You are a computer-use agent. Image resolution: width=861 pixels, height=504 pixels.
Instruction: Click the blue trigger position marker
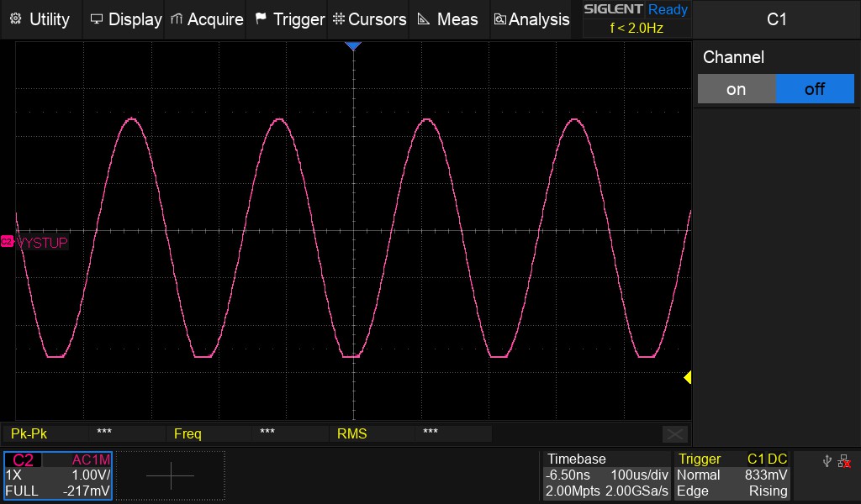[x=353, y=45]
